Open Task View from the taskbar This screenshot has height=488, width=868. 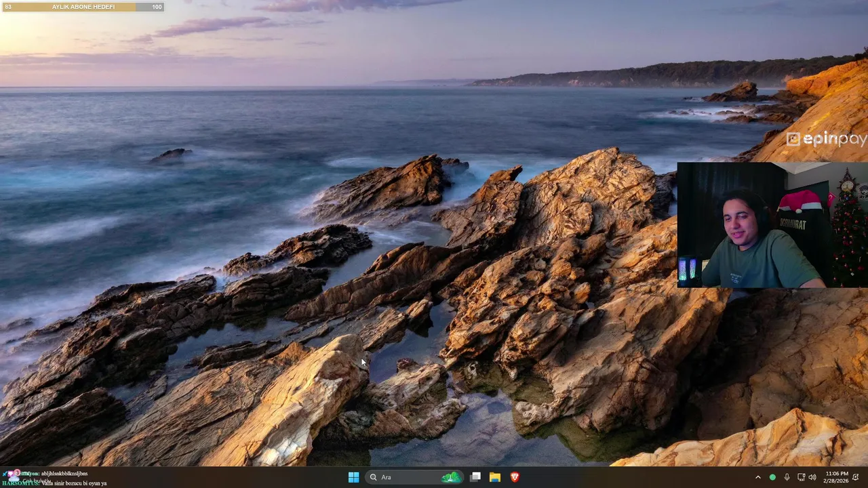pos(475,477)
